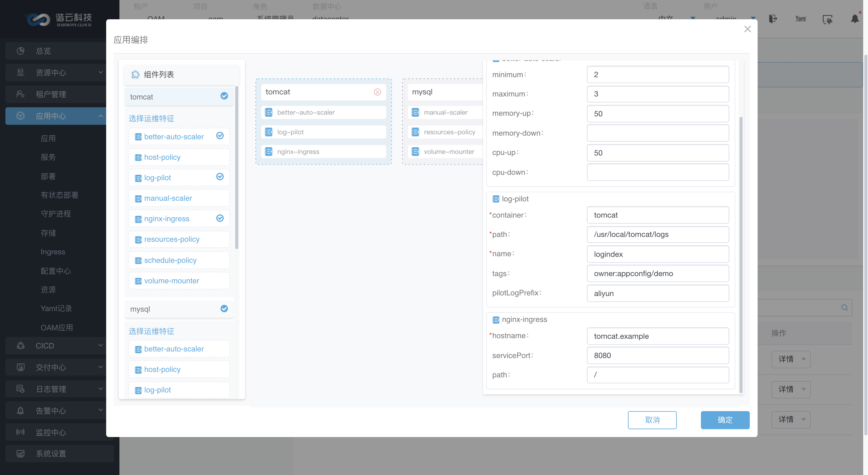Open the admin user dropdown arrow
868x475 pixels.
tap(753, 18)
